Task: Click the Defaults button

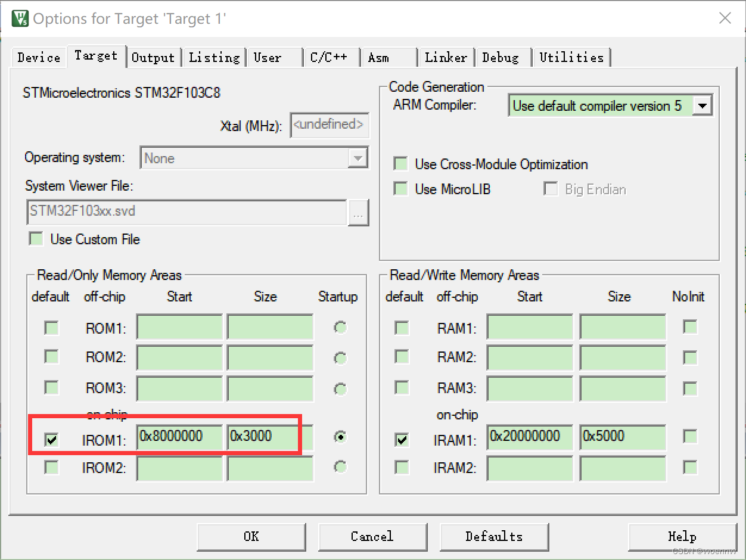Action: 494,536
